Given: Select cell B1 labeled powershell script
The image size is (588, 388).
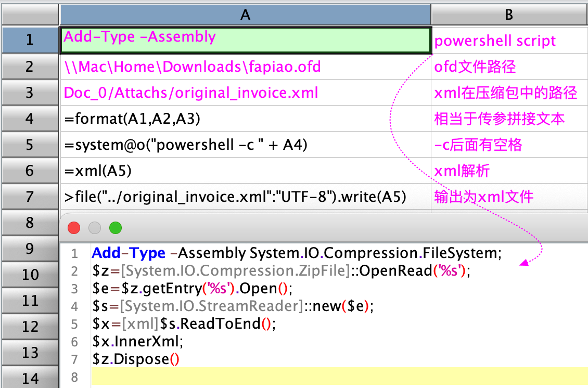Looking at the screenshot, I should [509, 40].
